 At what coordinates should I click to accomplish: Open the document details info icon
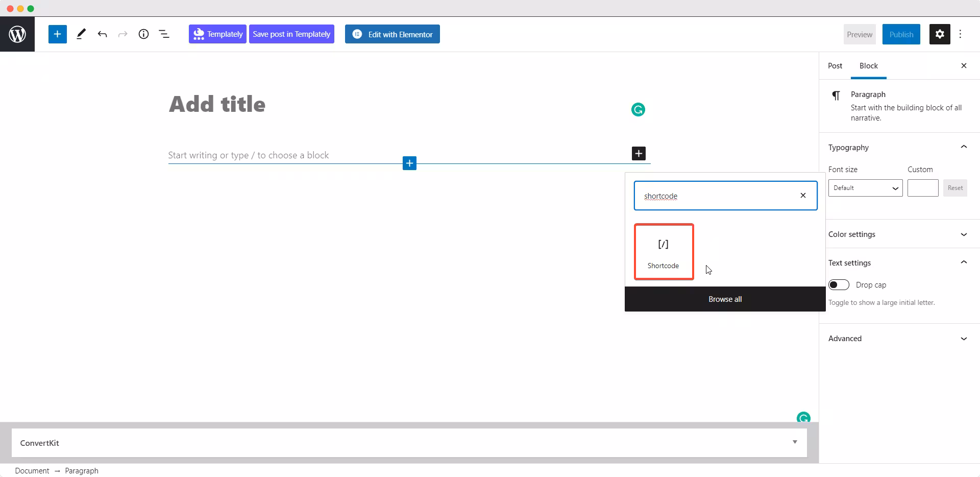pos(143,34)
